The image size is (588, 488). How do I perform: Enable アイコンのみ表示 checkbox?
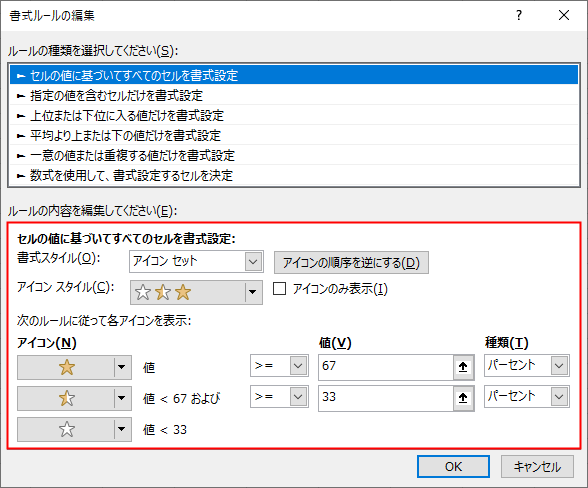279,289
